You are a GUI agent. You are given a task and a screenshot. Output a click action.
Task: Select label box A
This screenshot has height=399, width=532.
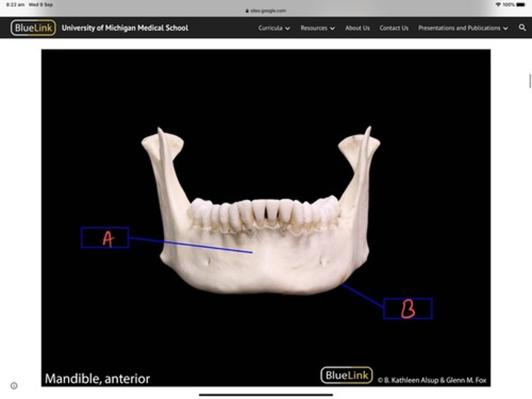pyautogui.click(x=105, y=238)
